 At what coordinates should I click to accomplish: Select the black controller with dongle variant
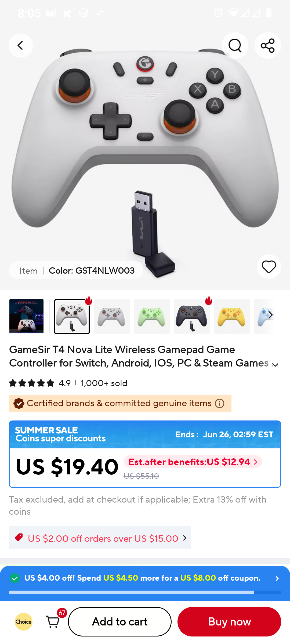coord(192,317)
